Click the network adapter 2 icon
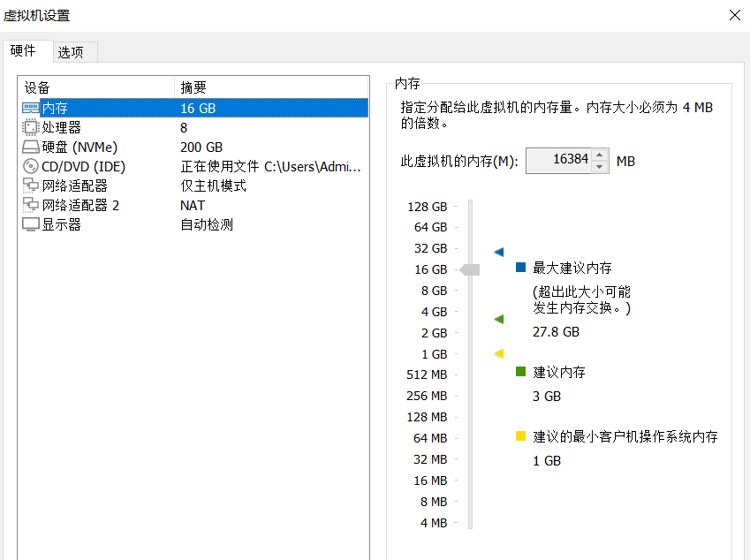 coord(31,205)
